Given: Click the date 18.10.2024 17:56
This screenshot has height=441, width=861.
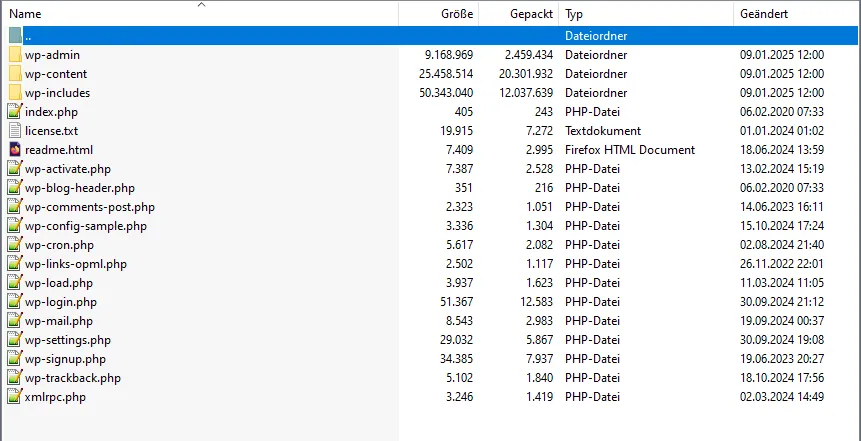Looking at the screenshot, I should [x=782, y=378].
